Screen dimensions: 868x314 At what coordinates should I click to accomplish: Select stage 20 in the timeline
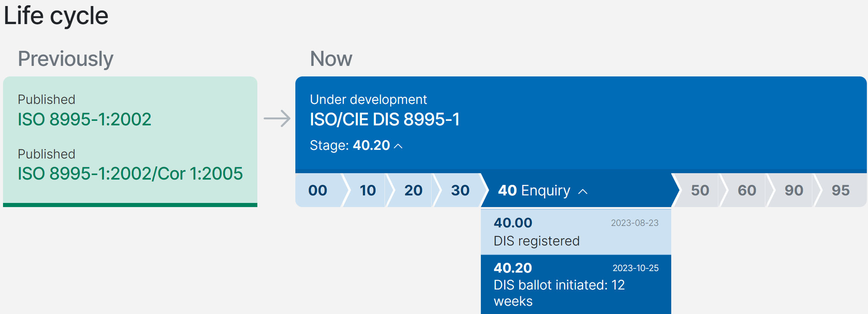pyautogui.click(x=413, y=191)
